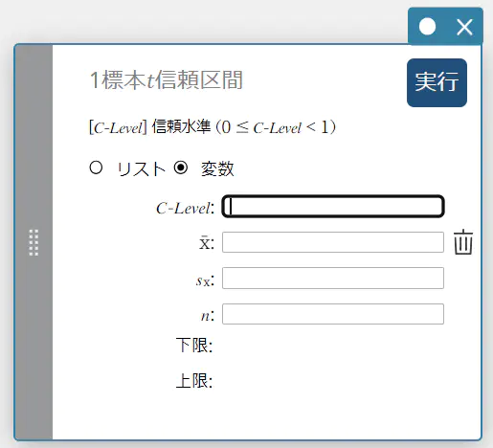Click the white circle icon in header

[428, 26]
